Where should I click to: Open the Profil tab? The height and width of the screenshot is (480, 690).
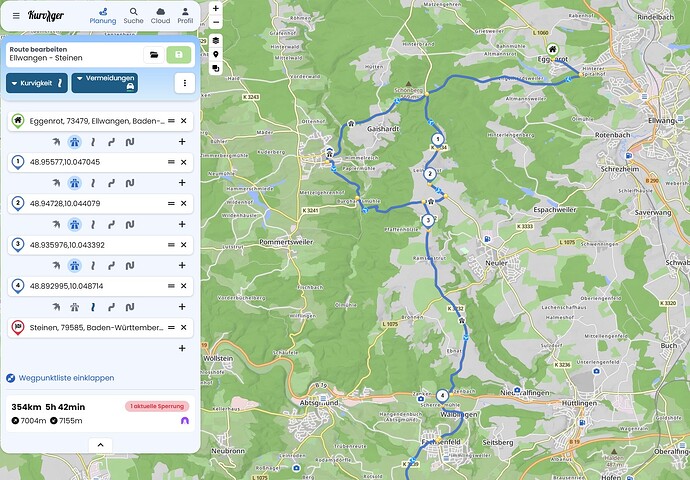(x=185, y=16)
